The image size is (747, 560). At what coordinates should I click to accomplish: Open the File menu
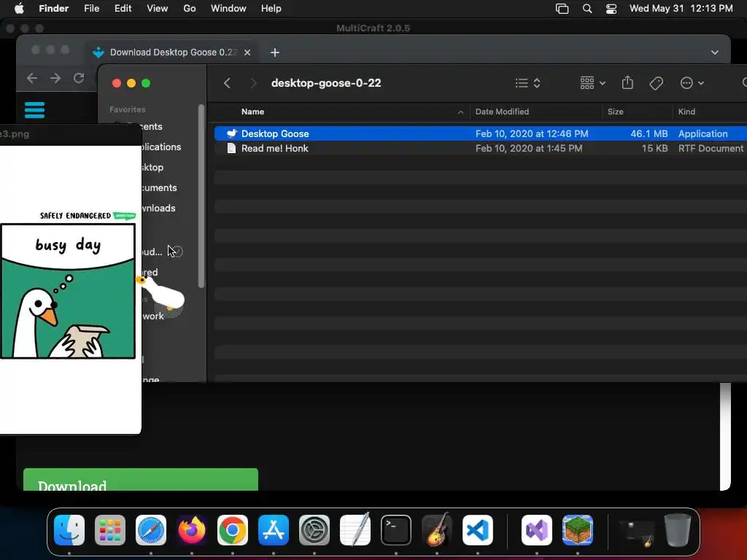[91, 9]
